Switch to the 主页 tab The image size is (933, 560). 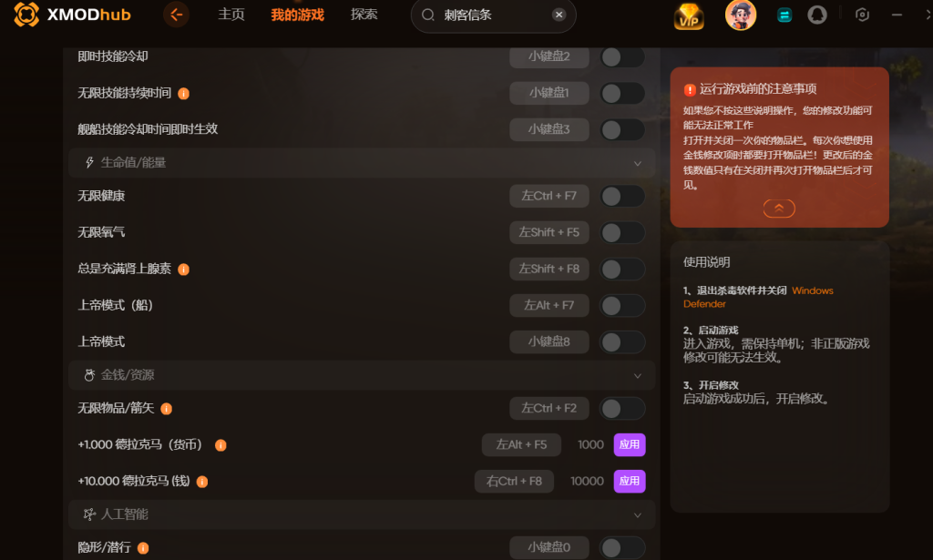tap(231, 15)
